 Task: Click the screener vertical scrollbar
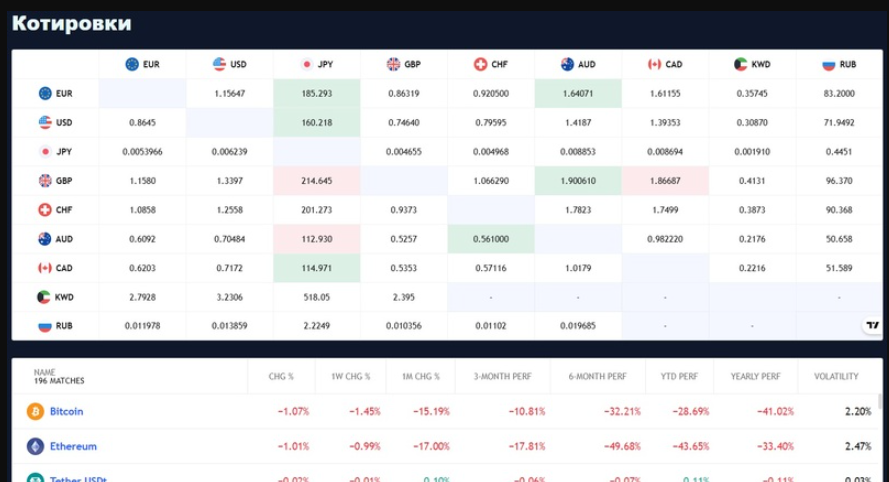(880, 400)
